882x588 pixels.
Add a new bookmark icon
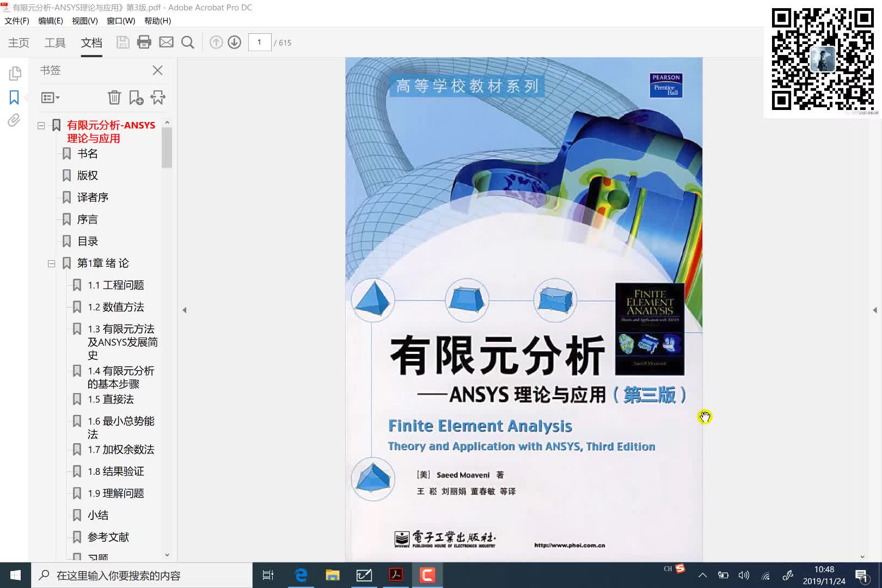(x=136, y=97)
